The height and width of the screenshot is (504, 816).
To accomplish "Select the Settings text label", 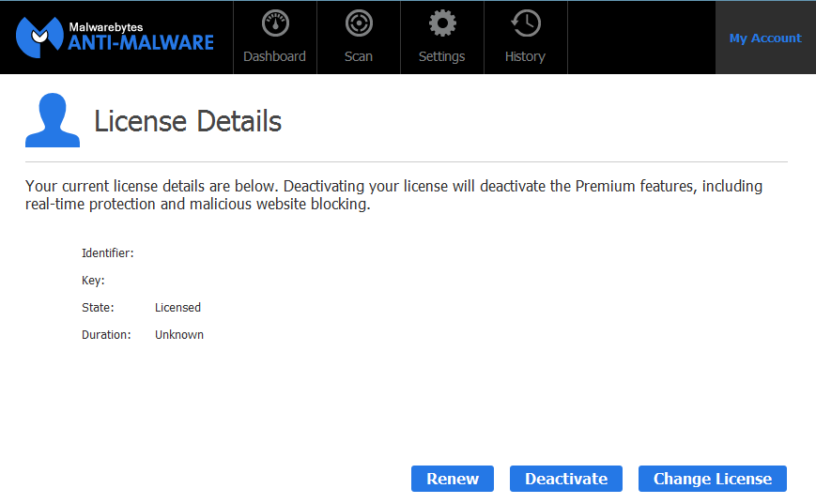I will [441, 56].
